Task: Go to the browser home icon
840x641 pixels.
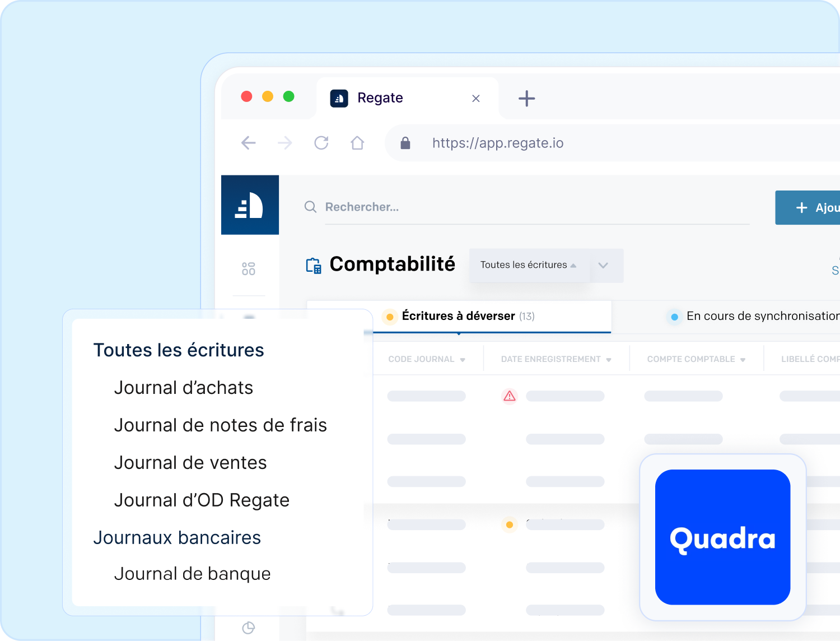Action: click(357, 143)
